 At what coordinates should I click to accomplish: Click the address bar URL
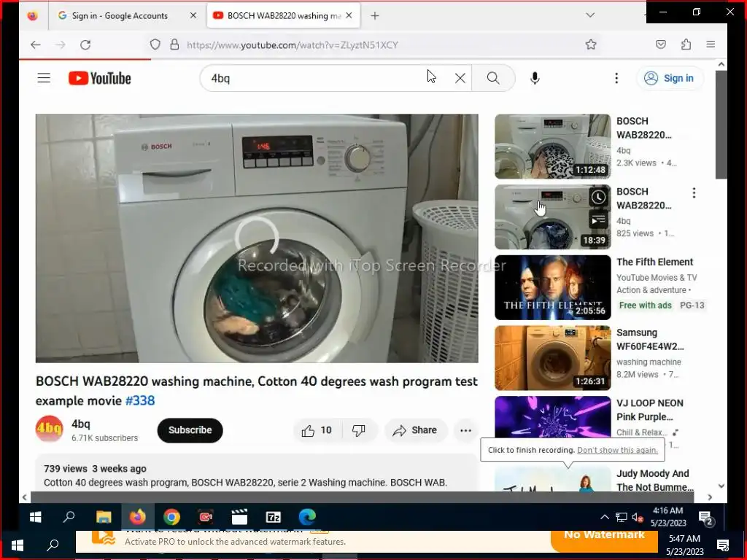point(292,44)
